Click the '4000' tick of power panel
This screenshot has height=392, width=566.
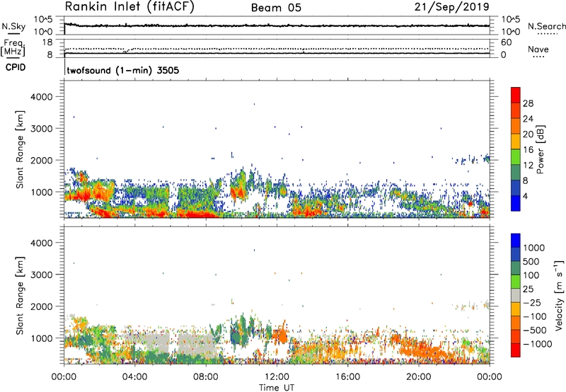coord(42,97)
